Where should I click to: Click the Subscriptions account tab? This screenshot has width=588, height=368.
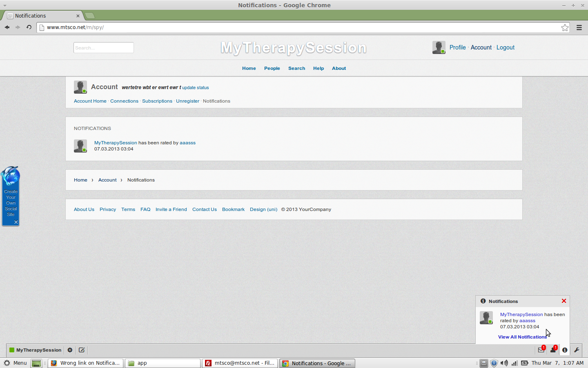157,101
